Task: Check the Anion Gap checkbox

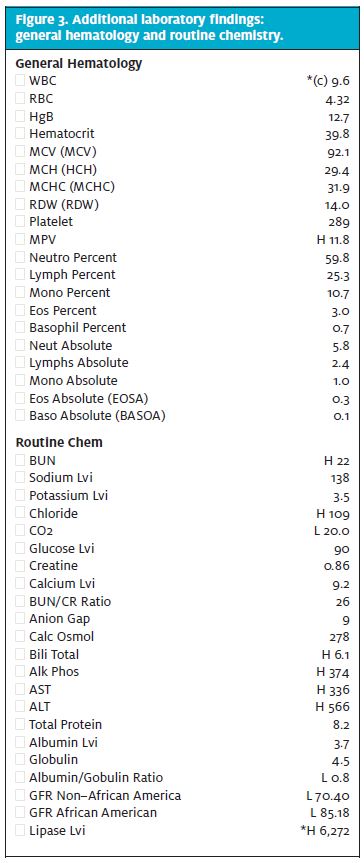Action: click(x=20, y=619)
